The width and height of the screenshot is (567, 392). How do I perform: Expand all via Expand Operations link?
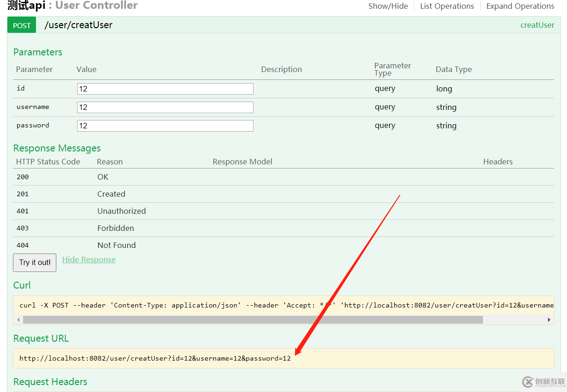tap(520, 6)
